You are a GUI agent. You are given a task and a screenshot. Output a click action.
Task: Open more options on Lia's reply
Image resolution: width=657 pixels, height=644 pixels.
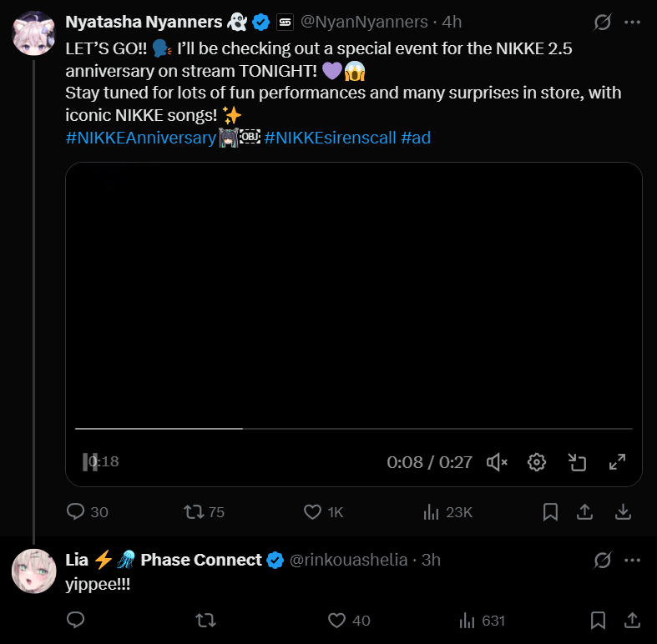632,560
